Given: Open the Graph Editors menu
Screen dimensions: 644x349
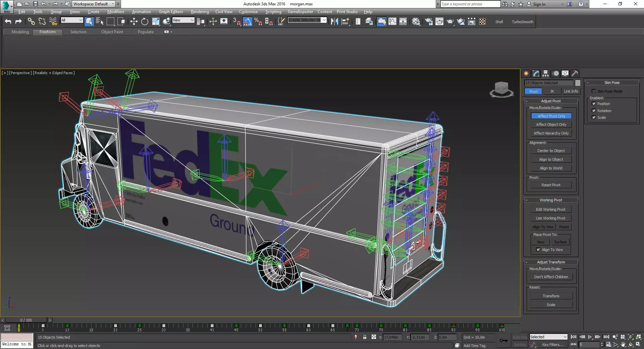Looking at the screenshot, I should point(171,12).
